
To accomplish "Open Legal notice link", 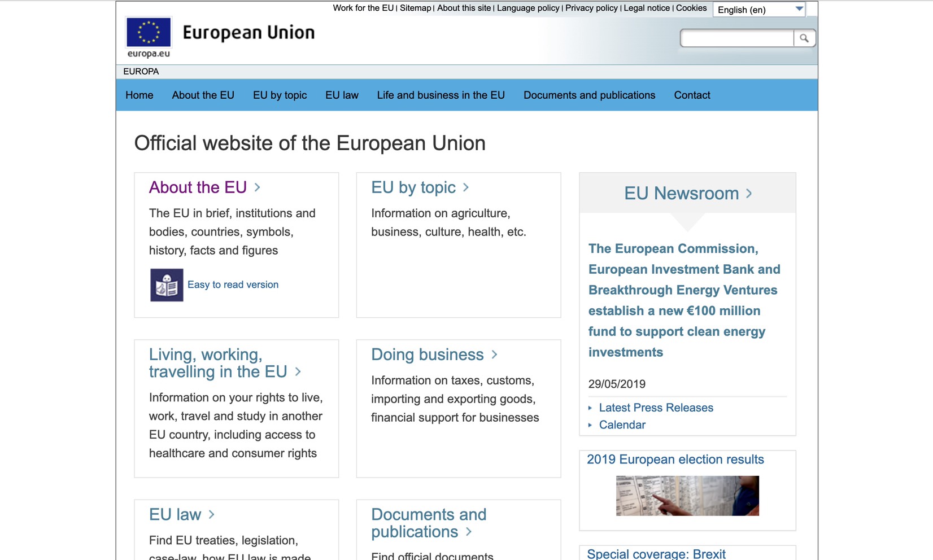I will [x=647, y=8].
